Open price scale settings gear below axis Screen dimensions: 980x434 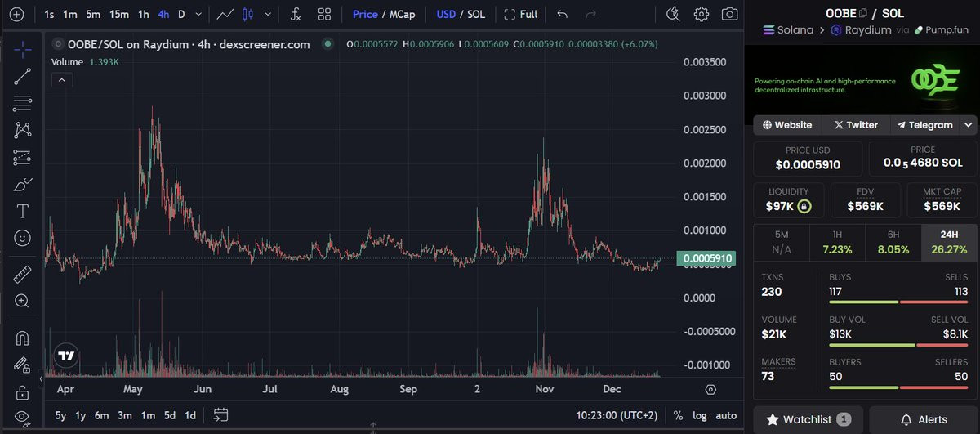click(x=710, y=389)
